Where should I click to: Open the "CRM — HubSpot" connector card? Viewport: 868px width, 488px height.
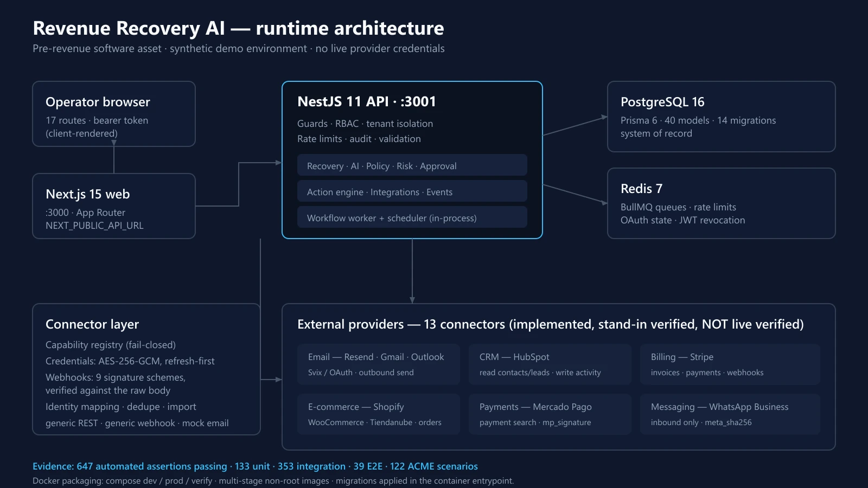pyautogui.click(x=550, y=364)
